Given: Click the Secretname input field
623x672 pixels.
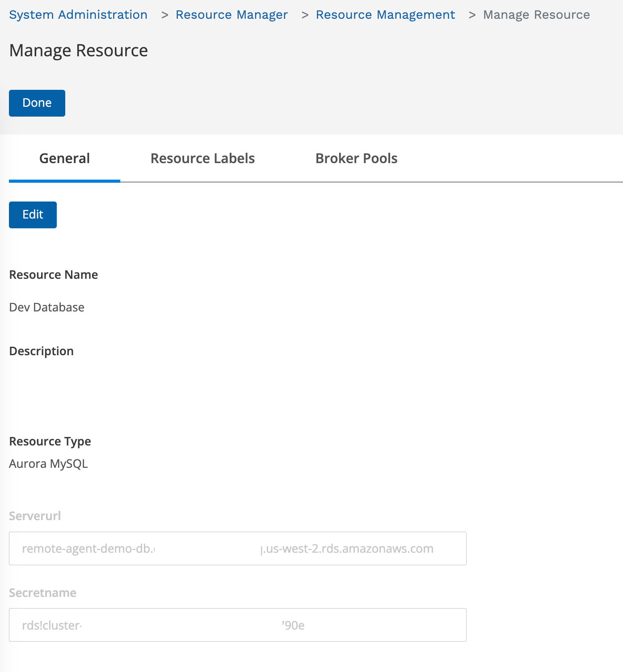Looking at the screenshot, I should coord(238,625).
